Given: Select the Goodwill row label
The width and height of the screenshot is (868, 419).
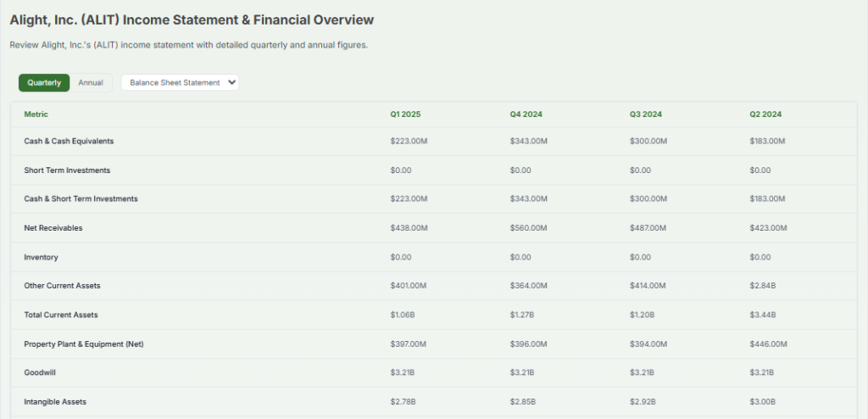Looking at the screenshot, I should pos(40,372).
